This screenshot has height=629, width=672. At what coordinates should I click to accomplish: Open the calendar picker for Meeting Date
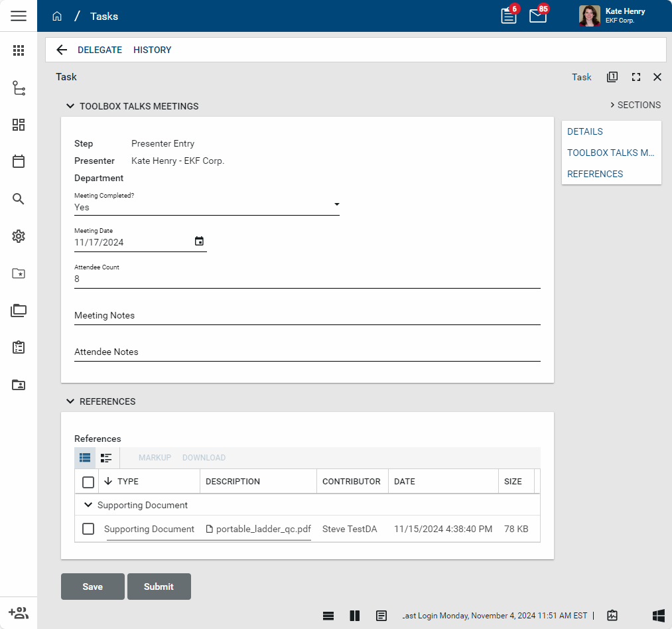click(x=199, y=242)
